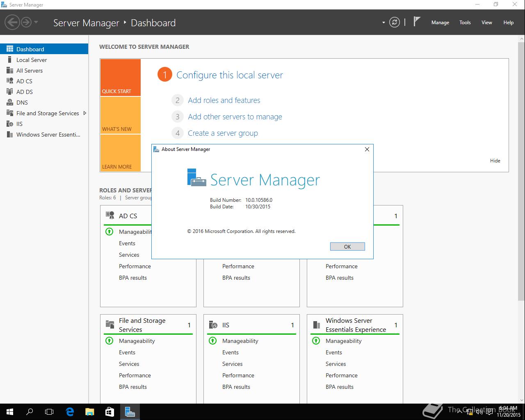Click the DNS sidebar icon
Image resolution: width=525 pixels, height=420 pixels.
10,102
